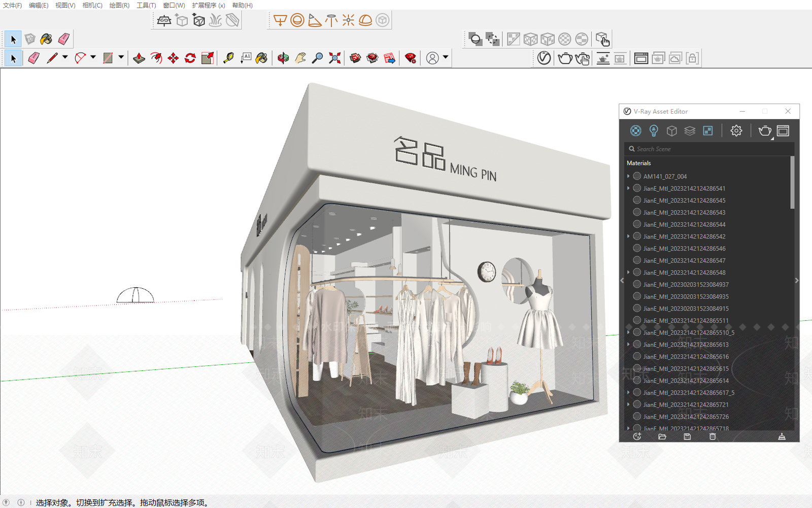The image size is (812, 508).
Task: Activate the Push/Pull tool
Action: coord(139,58)
